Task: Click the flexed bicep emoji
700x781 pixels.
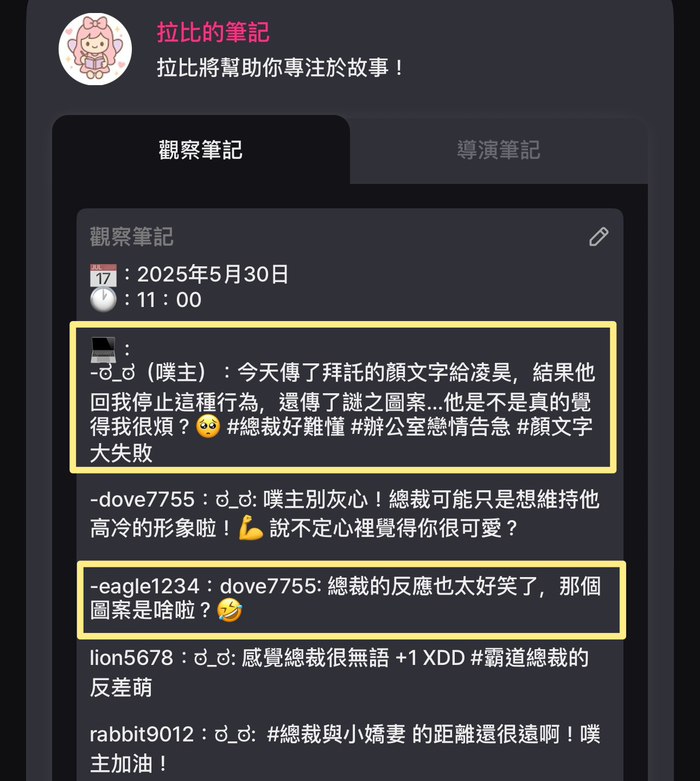Action: (251, 528)
